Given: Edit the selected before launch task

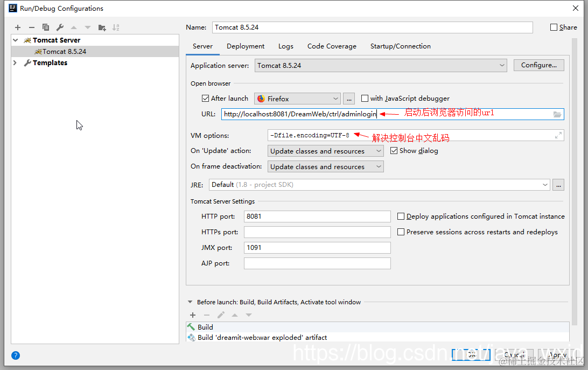Looking at the screenshot, I should coord(221,315).
